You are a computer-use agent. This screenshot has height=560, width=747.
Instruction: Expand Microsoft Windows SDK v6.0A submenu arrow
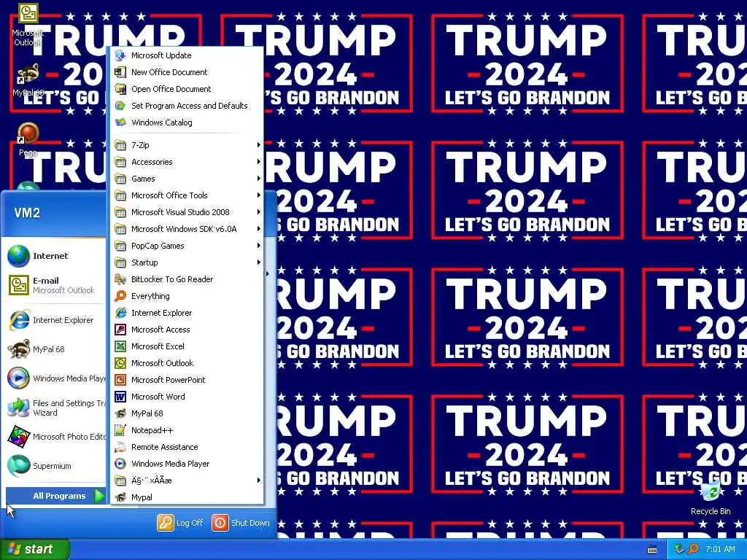(259, 229)
